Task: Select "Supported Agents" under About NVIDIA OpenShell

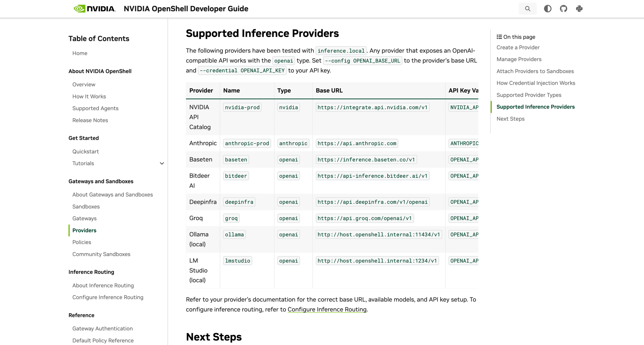Action: [x=95, y=108]
